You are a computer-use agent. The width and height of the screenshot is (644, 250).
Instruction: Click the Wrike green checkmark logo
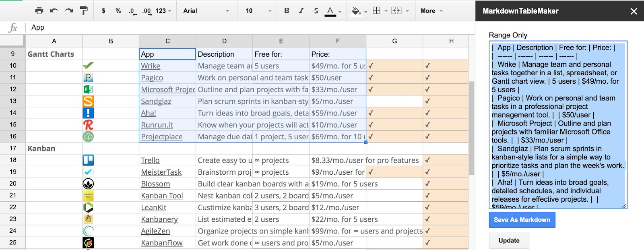88,66
